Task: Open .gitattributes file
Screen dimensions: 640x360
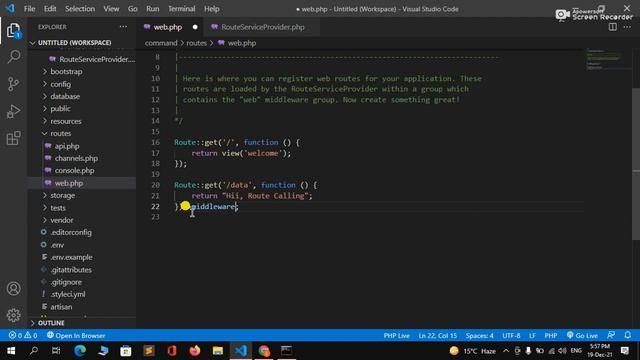Action: coord(71,270)
